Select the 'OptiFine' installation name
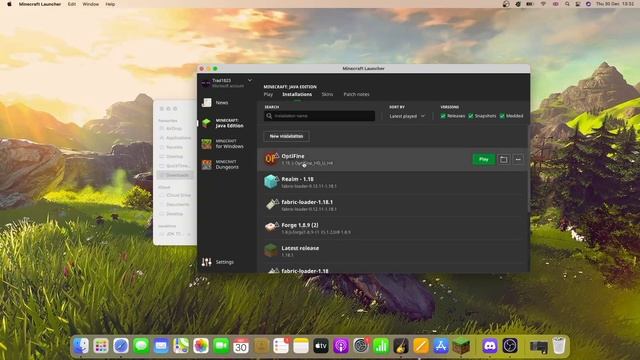This screenshot has width=640, height=360. 293,156
